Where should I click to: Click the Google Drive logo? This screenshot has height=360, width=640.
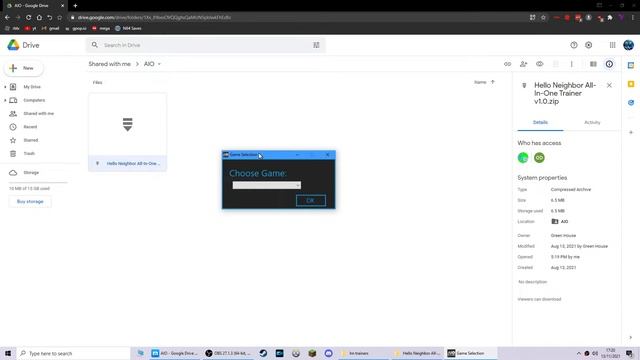click(13, 45)
